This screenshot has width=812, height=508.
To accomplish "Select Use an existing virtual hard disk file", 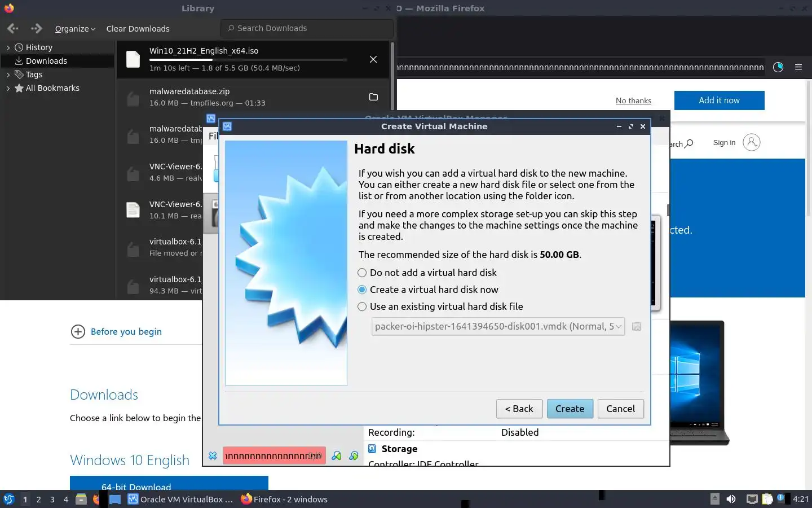I will pos(362,306).
